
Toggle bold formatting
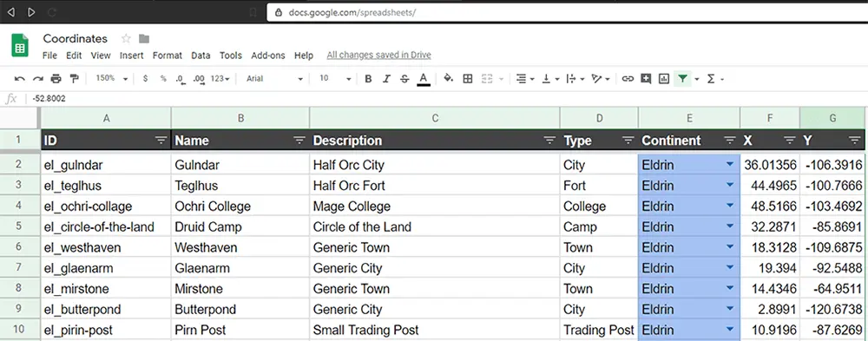(368, 79)
